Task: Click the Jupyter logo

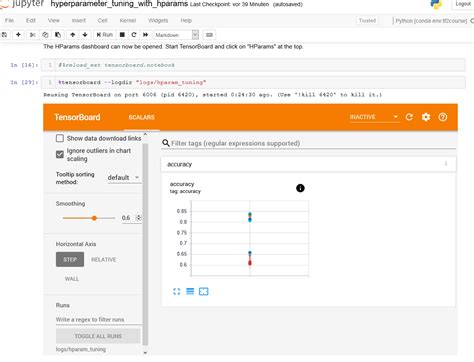Action: 22,4
